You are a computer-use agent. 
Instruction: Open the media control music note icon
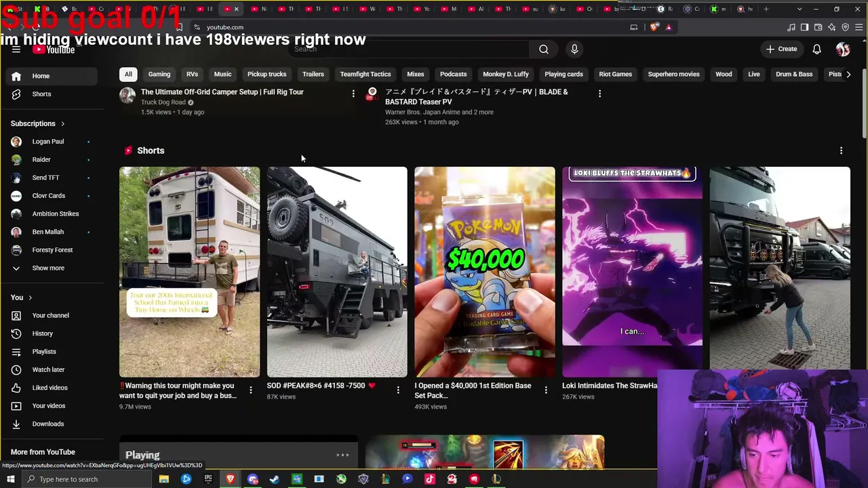point(791,27)
